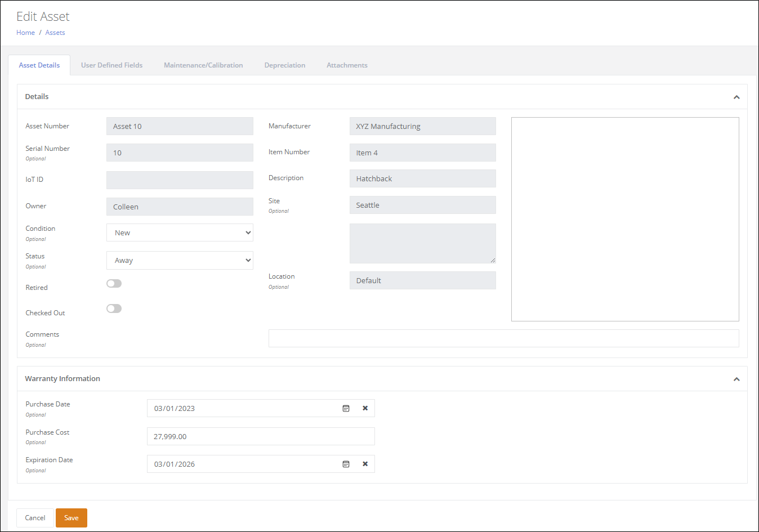Image resolution: width=759 pixels, height=532 pixels.
Task: Toggle the Checked Out switch
Action: pyautogui.click(x=114, y=309)
